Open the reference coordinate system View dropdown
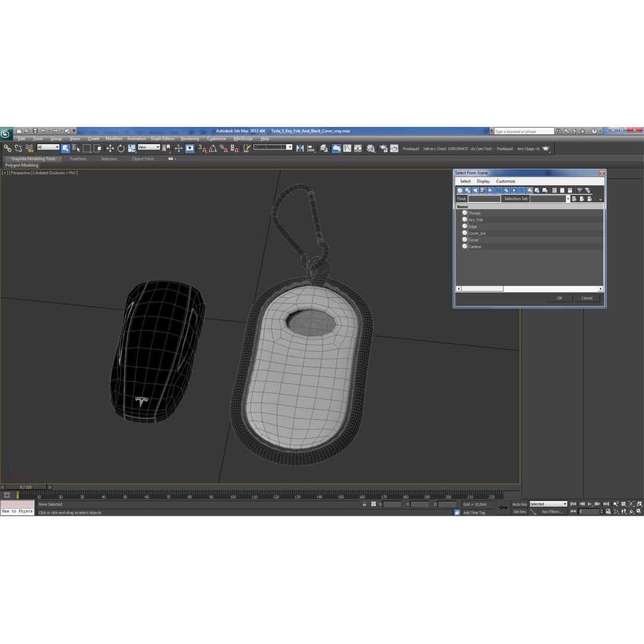The height and width of the screenshot is (644, 644). point(148,147)
